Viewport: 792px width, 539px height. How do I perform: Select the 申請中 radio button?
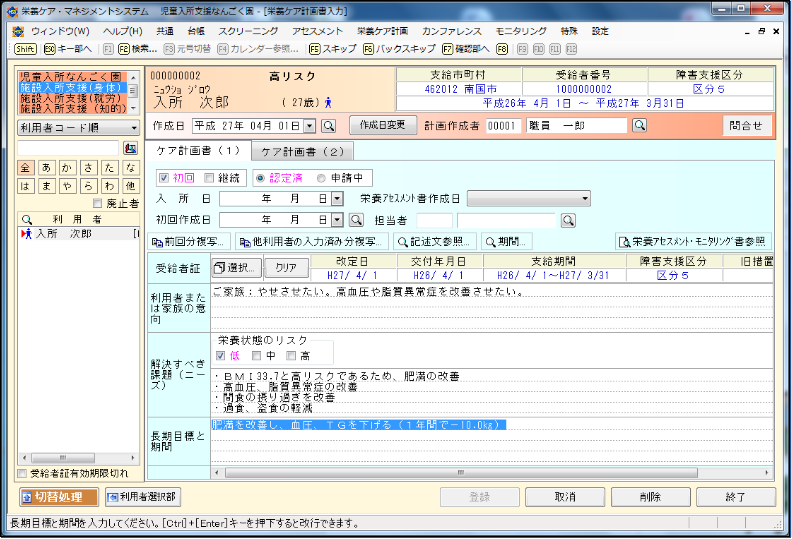coord(321,178)
